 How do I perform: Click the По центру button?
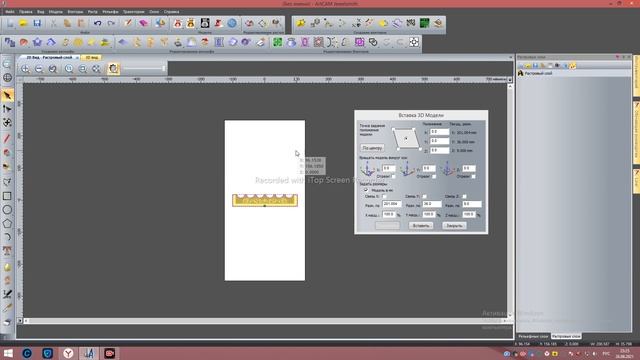point(372,148)
